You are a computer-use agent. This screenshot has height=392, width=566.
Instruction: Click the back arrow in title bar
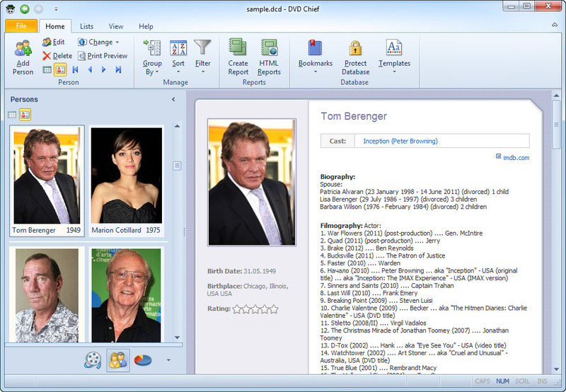25,8
